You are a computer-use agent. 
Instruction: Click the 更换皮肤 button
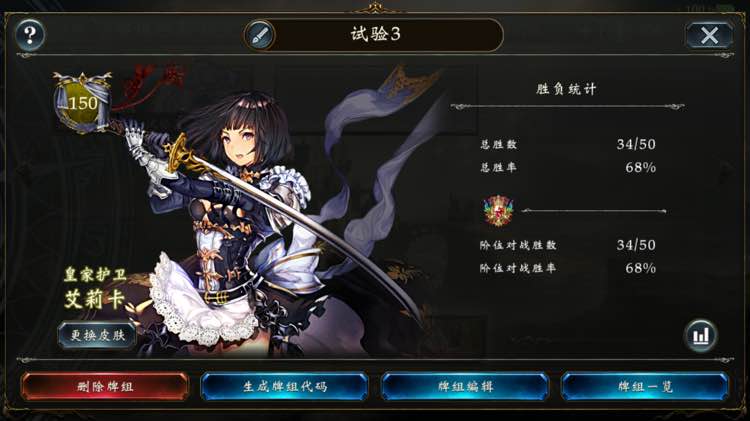click(98, 335)
